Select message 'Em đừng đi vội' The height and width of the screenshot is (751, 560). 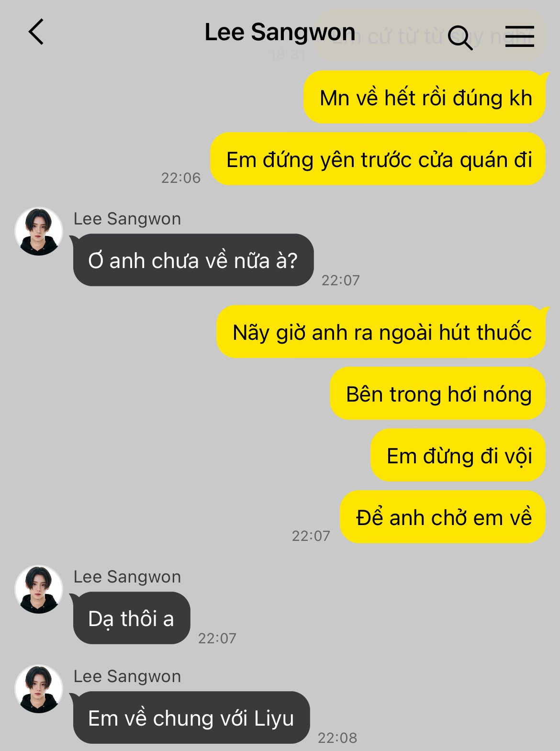tap(459, 456)
